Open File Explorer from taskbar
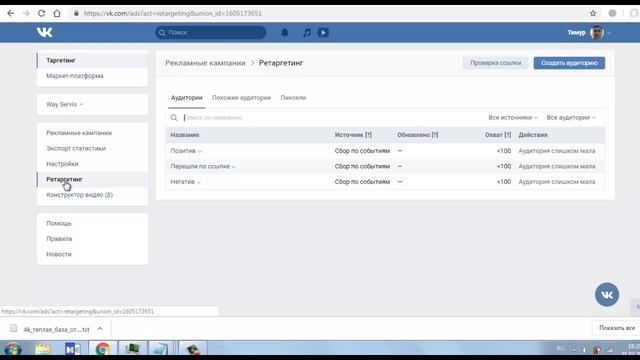The height and width of the screenshot is (360, 640). [43, 349]
